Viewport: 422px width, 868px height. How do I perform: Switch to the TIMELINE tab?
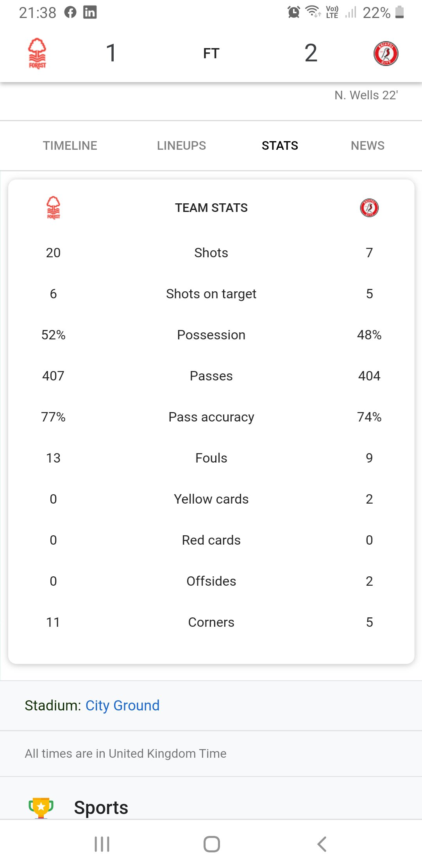tap(70, 145)
